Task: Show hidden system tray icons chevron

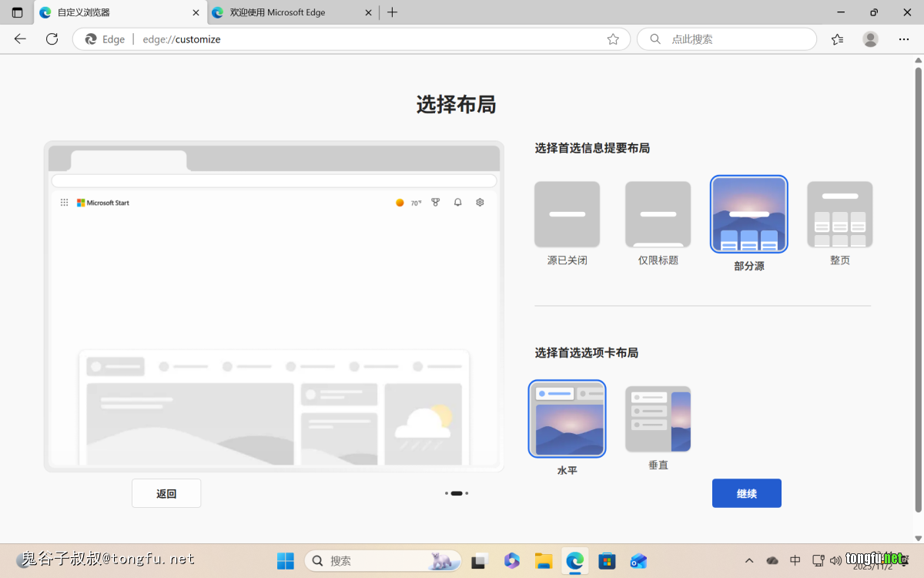Action: (749, 560)
